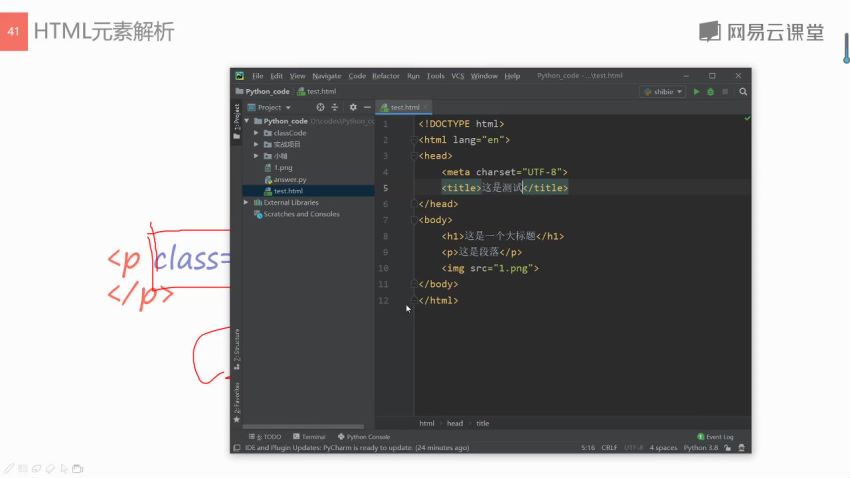Open Project panel settings gear
850x478 pixels.
coord(353,107)
